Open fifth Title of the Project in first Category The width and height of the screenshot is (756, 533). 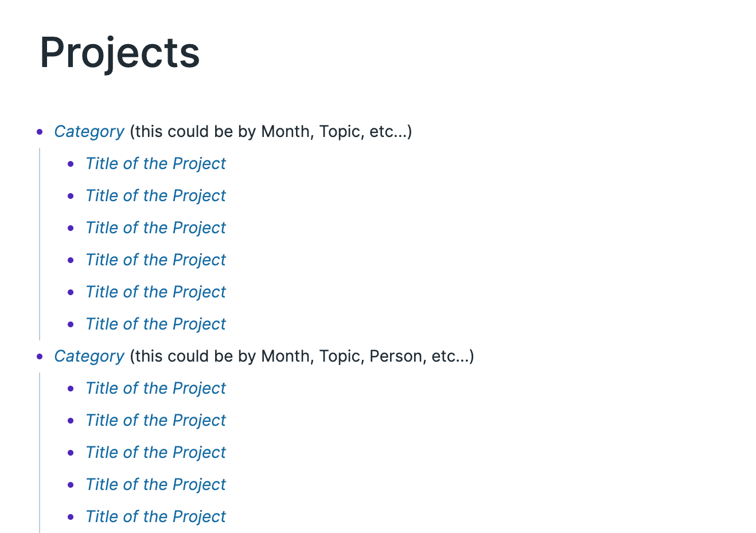(x=155, y=292)
